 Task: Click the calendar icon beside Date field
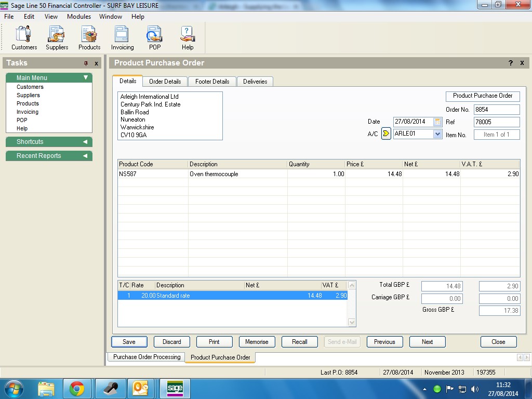pos(437,122)
